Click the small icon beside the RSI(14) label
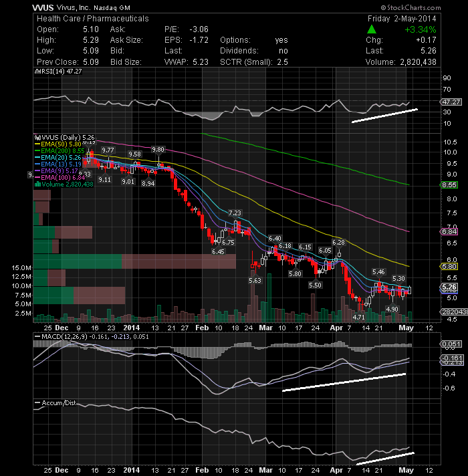 (x=38, y=72)
